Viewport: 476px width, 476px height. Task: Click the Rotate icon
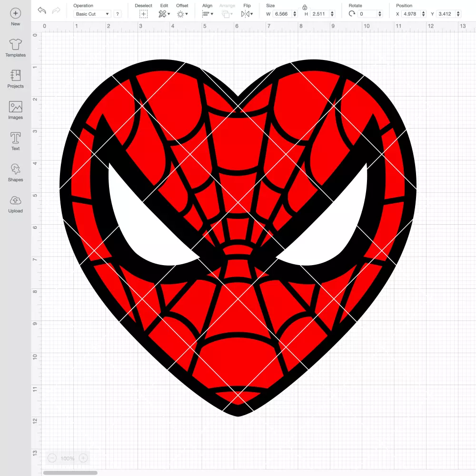tap(352, 14)
